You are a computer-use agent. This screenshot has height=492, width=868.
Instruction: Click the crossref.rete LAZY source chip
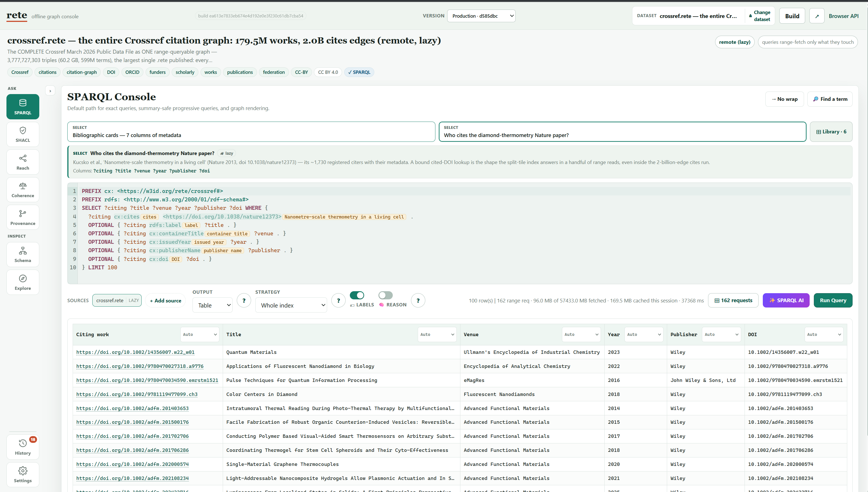117,300
